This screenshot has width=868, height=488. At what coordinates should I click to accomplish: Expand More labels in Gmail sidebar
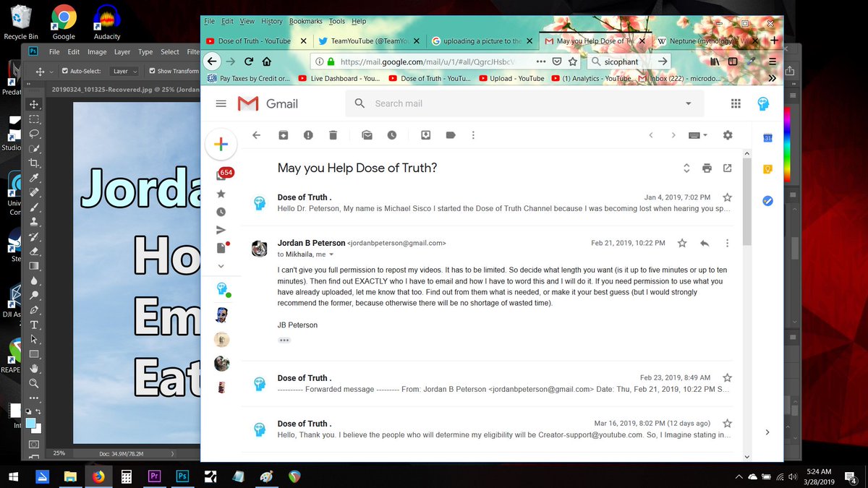tap(221, 266)
